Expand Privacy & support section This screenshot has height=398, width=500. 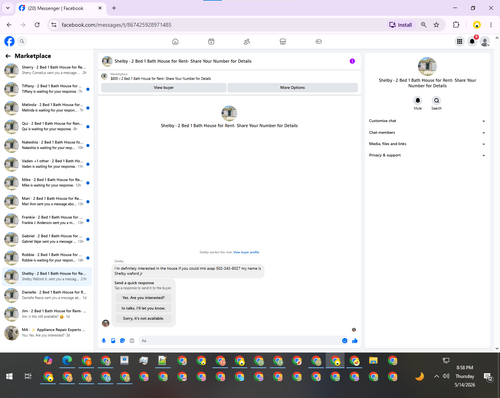click(x=427, y=155)
